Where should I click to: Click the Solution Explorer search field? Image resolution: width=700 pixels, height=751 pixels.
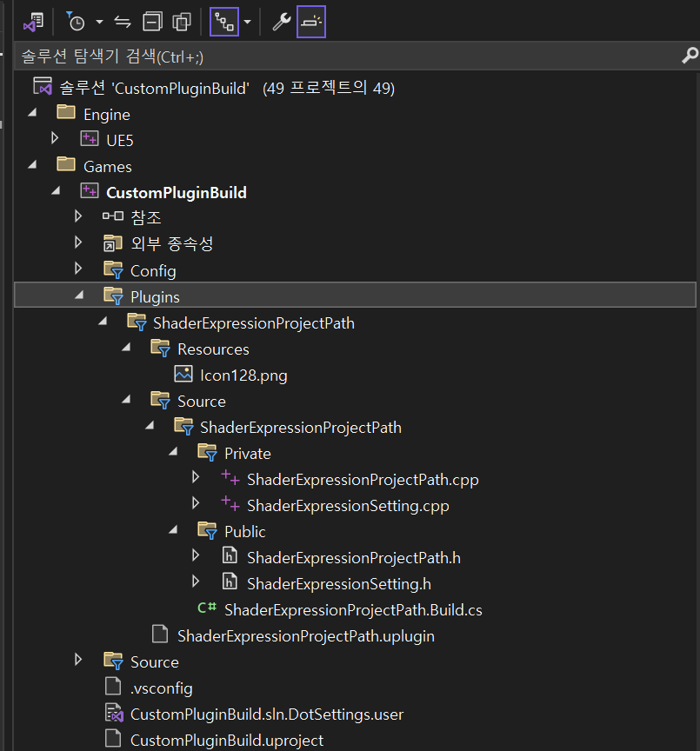347,56
